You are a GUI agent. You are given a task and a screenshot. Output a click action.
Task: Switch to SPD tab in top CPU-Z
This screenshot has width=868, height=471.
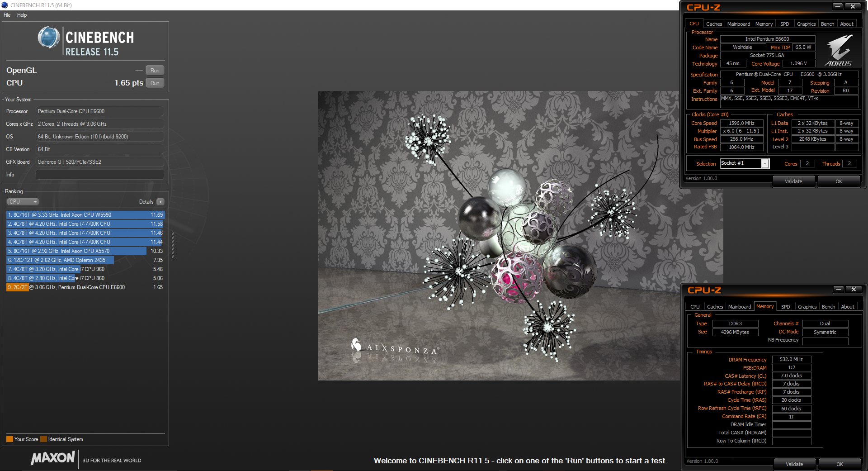(784, 24)
